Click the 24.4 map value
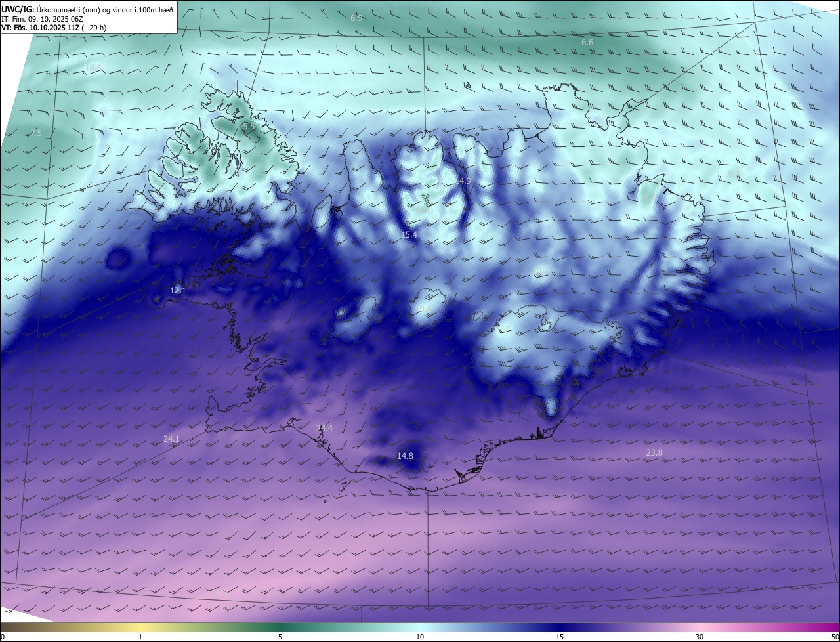The width and height of the screenshot is (840, 642). click(324, 428)
